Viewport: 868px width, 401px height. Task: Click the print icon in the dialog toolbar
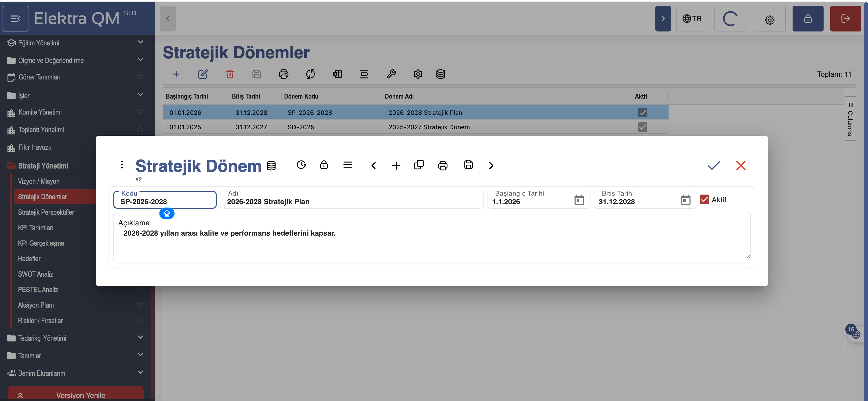coord(443,165)
